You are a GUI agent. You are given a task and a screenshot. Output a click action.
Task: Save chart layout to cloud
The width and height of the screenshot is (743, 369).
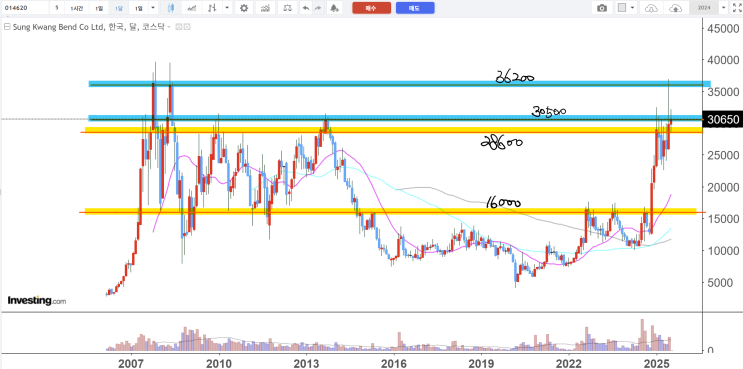[x=675, y=8]
